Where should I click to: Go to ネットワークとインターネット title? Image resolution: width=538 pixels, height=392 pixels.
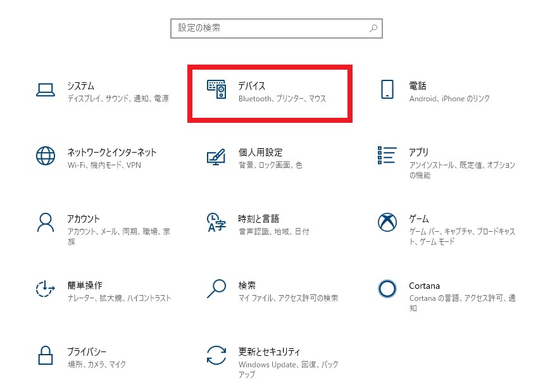[112, 152]
